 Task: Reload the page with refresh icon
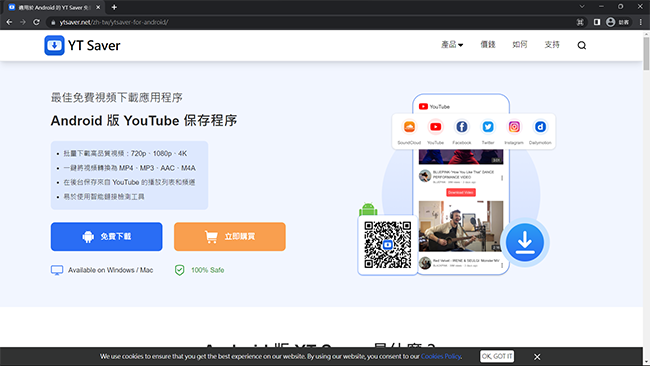coord(36,22)
